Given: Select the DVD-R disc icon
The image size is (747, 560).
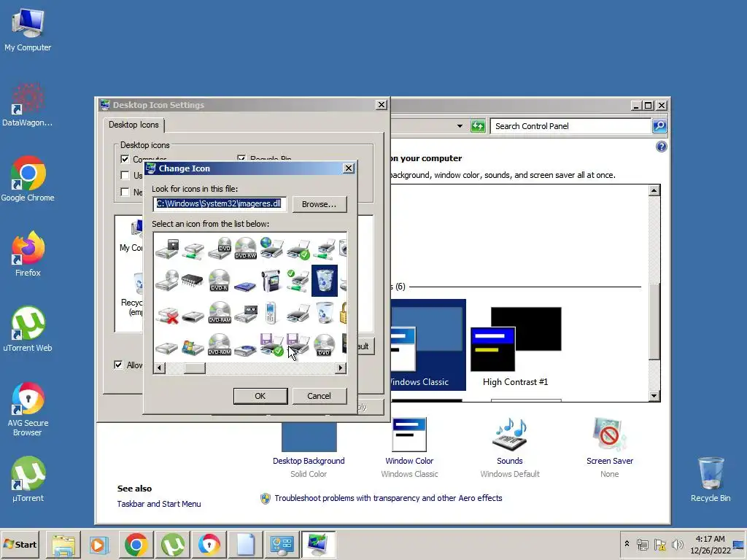Looking at the screenshot, I should click(219, 281).
